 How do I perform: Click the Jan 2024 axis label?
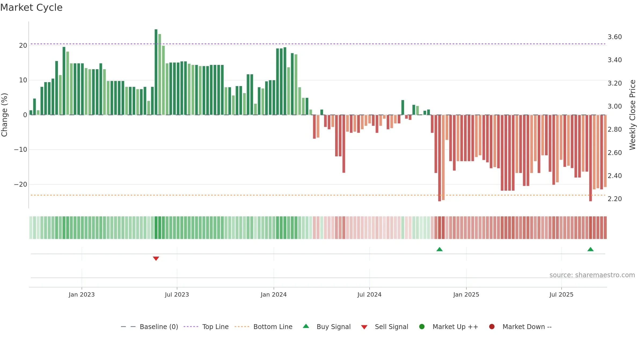pyautogui.click(x=274, y=294)
